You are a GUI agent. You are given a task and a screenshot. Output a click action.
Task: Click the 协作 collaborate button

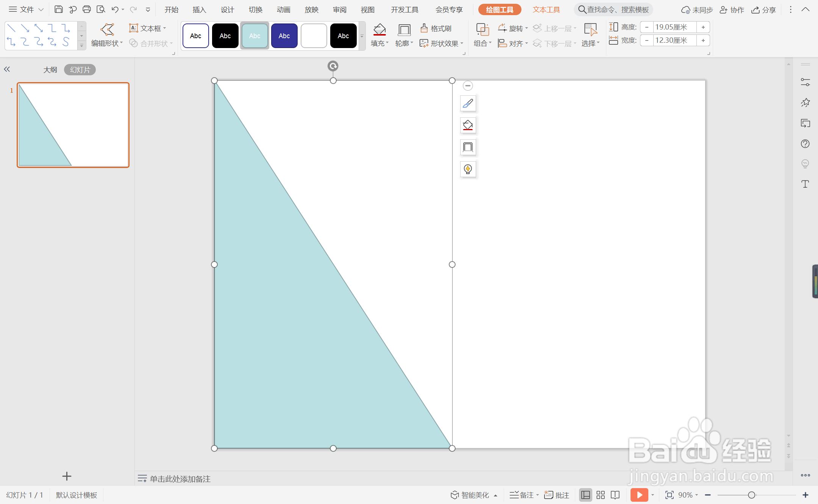pos(732,10)
